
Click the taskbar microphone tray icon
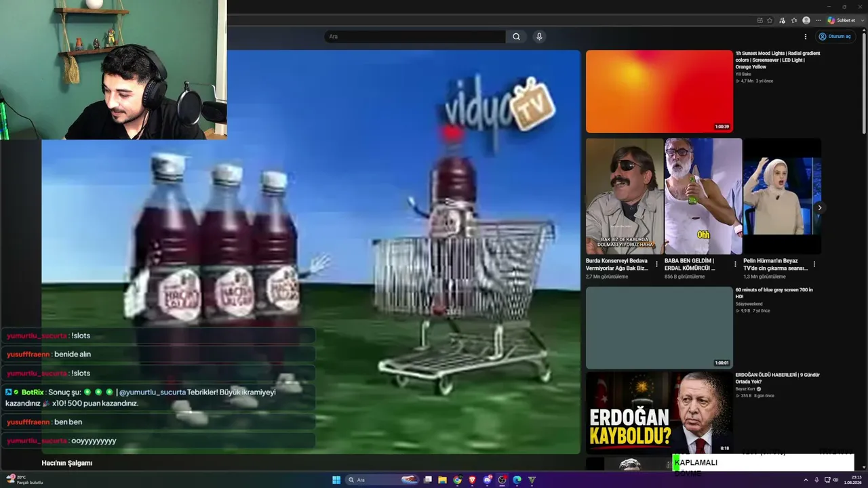click(816, 480)
